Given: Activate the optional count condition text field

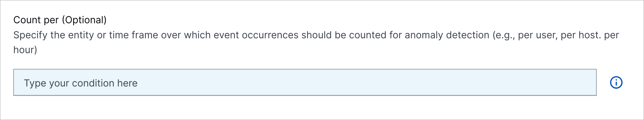Looking at the screenshot, I should 305,82.
